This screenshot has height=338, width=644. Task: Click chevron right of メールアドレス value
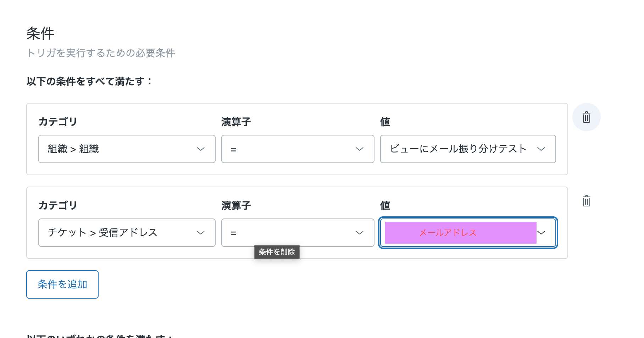click(541, 233)
